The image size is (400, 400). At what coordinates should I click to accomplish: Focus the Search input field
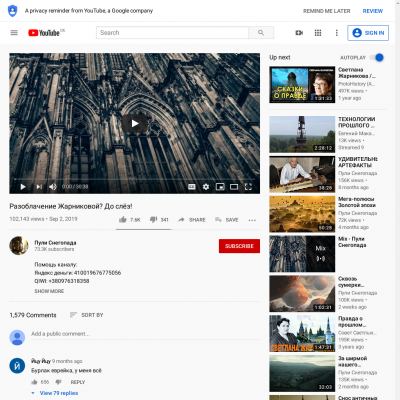172,33
